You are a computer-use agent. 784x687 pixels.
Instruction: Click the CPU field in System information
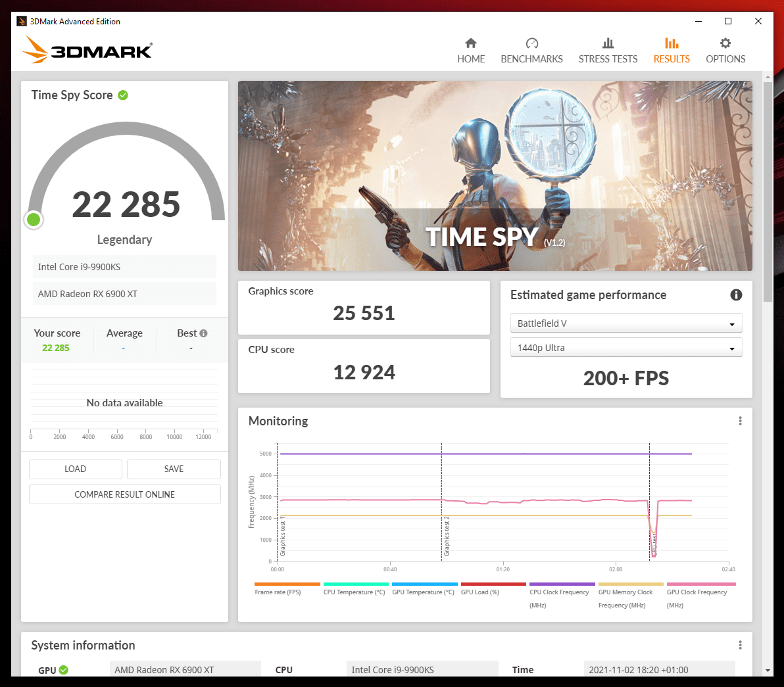[x=422, y=669]
